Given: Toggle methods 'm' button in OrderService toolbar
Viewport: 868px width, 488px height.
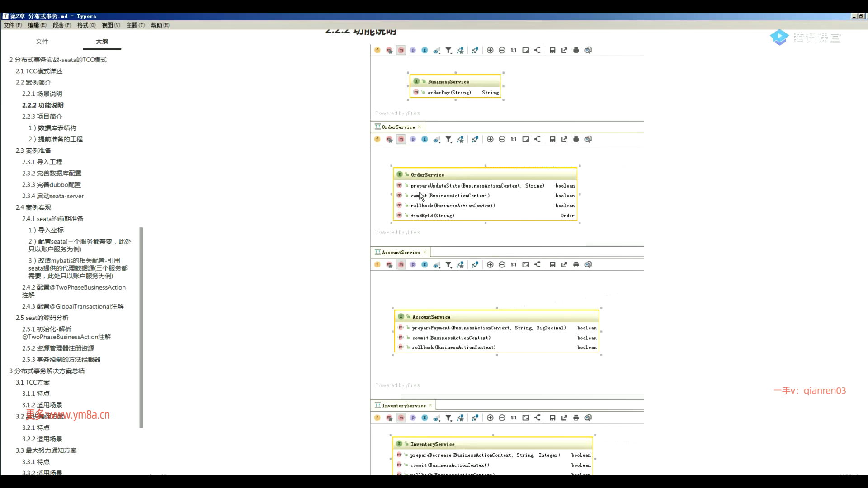Looking at the screenshot, I should pos(401,139).
